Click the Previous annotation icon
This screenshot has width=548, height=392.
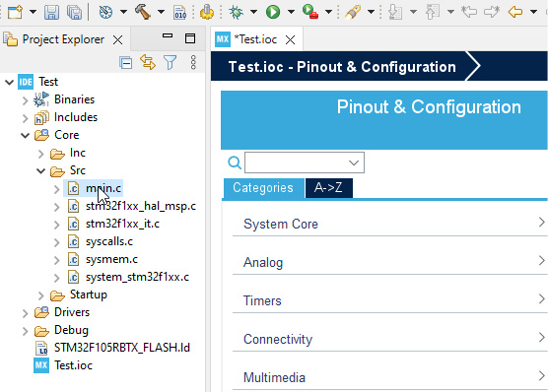(x=433, y=12)
